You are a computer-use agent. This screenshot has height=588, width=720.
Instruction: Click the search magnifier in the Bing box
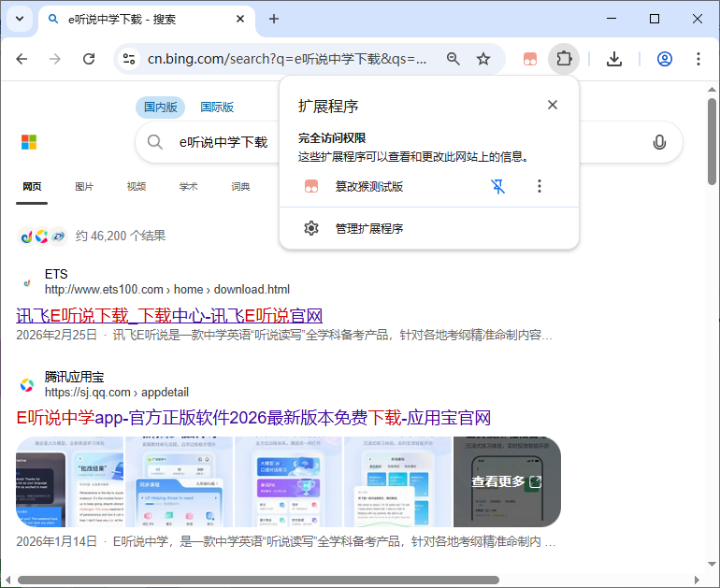tap(154, 142)
